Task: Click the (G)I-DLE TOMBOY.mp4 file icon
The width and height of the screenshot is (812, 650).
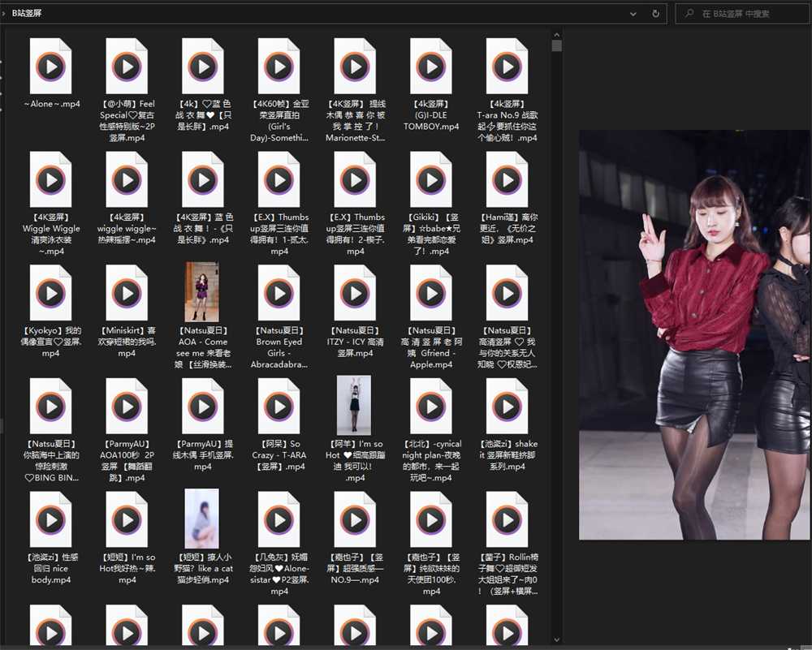Action: click(x=431, y=67)
